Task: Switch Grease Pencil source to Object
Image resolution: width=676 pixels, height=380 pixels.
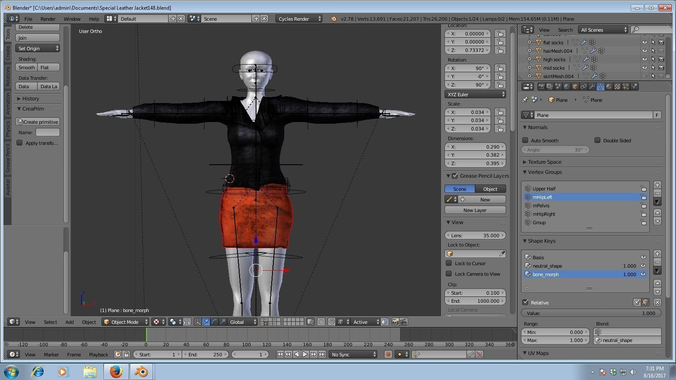Action: point(490,189)
